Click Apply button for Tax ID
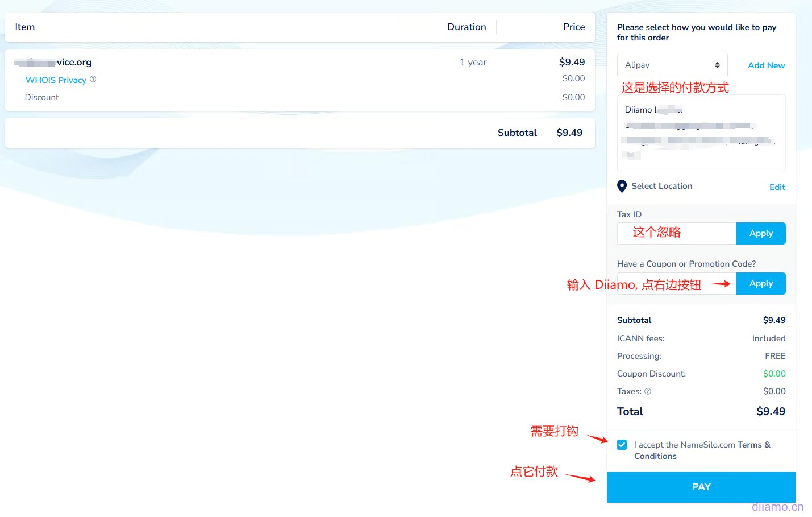The width and height of the screenshot is (812, 517). point(761,233)
